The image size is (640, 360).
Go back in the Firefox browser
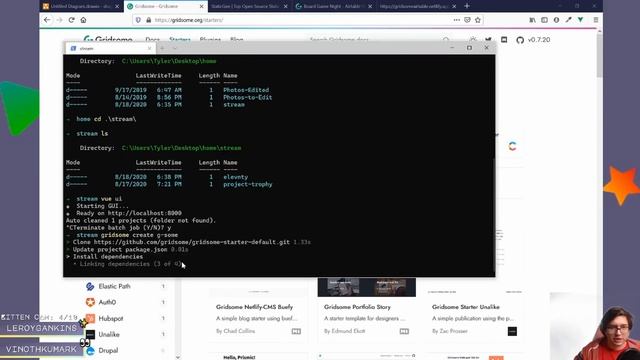tap(47, 20)
